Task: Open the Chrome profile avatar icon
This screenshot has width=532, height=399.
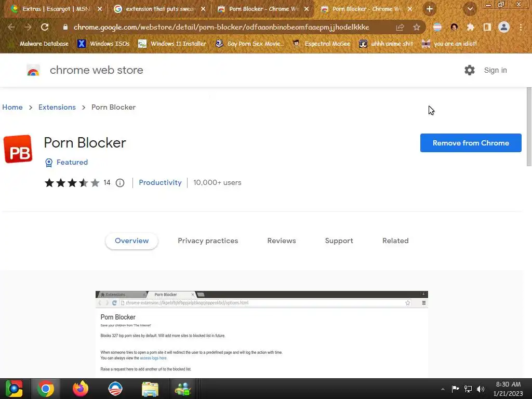Action: click(504, 27)
